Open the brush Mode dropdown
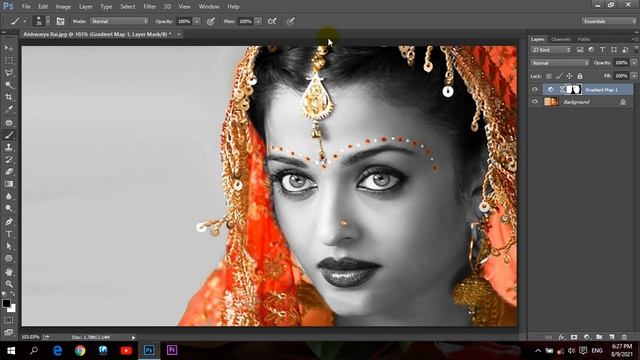 (x=119, y=21)
